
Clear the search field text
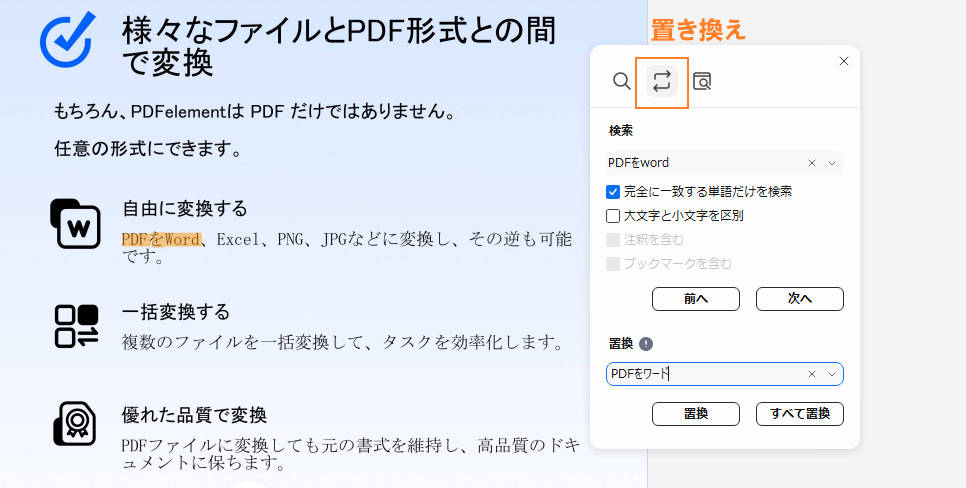(x=812, y=162)
